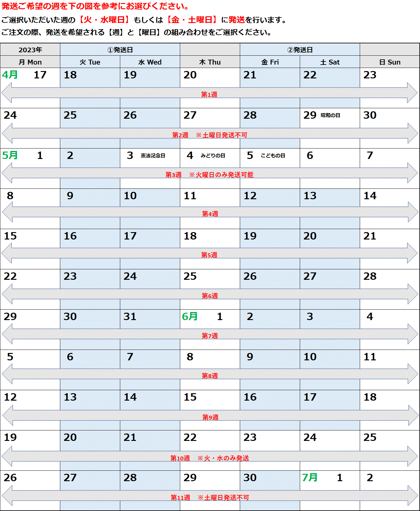Select the 第3週 week label
This screenshot has height=511, width=420.
(173, 175)
